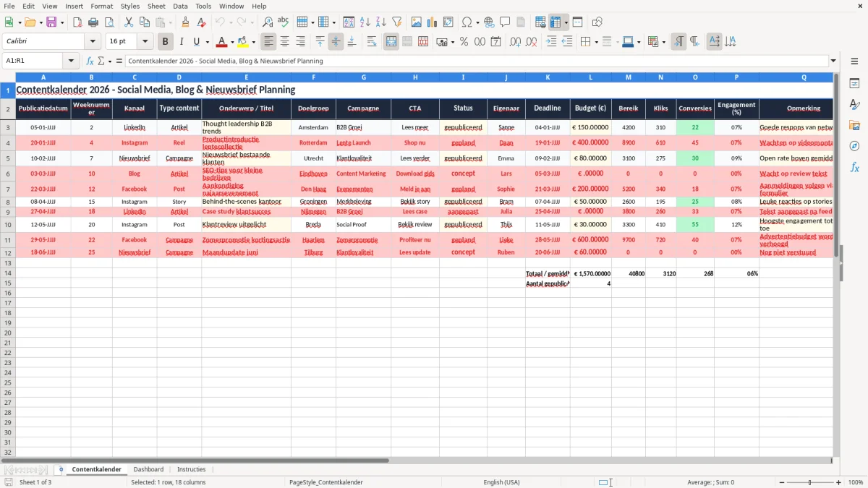Toggle Align Left

pyautogui.click(x=269, y=42)
